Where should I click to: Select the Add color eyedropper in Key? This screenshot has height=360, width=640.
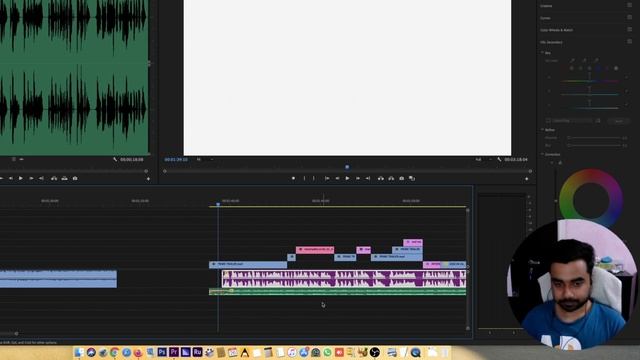click(584, 60)
